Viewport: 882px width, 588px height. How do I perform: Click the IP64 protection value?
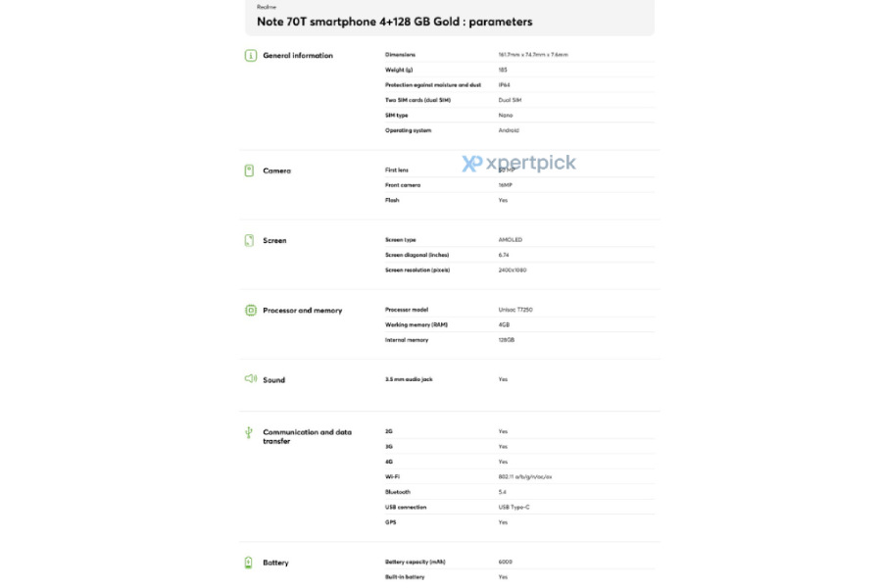point(505,85)
